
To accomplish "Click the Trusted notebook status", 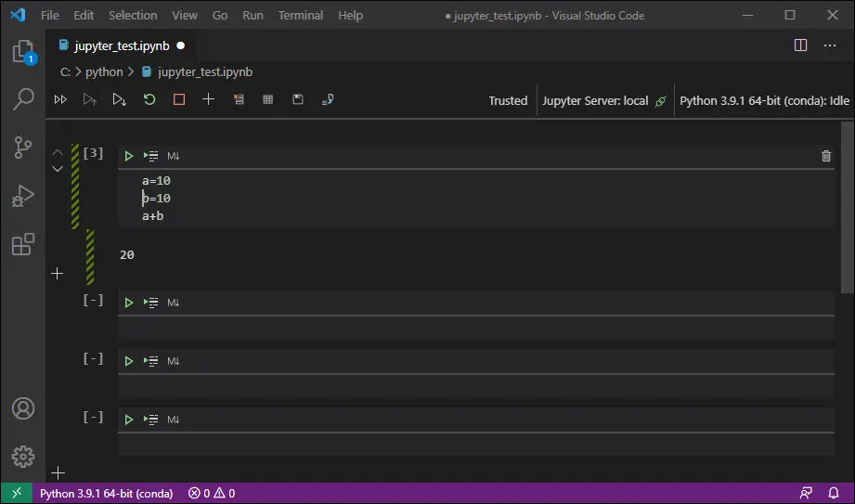I will coord(508,101).
